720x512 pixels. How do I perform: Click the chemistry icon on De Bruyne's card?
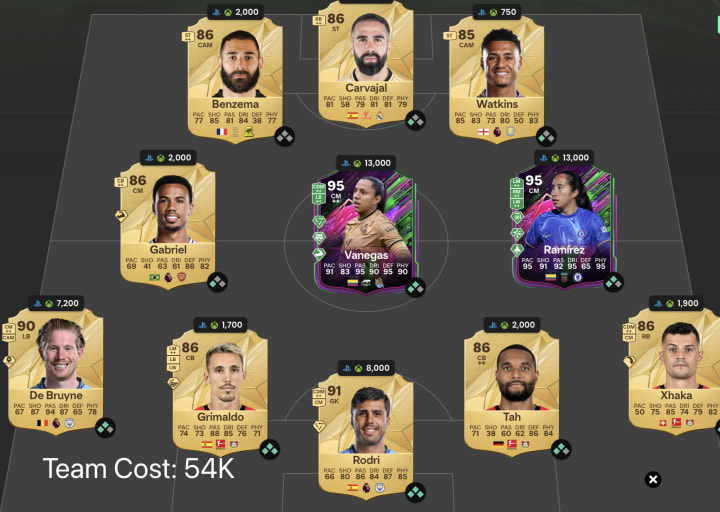click(105, 428)
